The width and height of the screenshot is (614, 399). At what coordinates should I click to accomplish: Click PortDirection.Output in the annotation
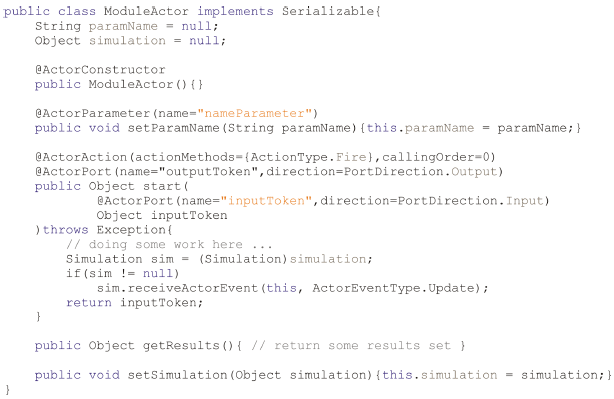pos(421,172)
